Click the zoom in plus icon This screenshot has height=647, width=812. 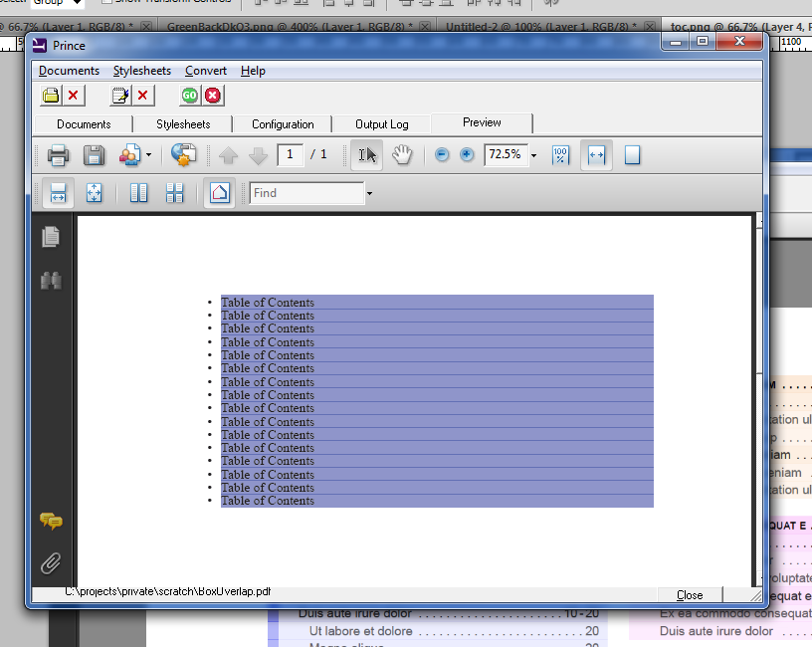click(467, 155)
